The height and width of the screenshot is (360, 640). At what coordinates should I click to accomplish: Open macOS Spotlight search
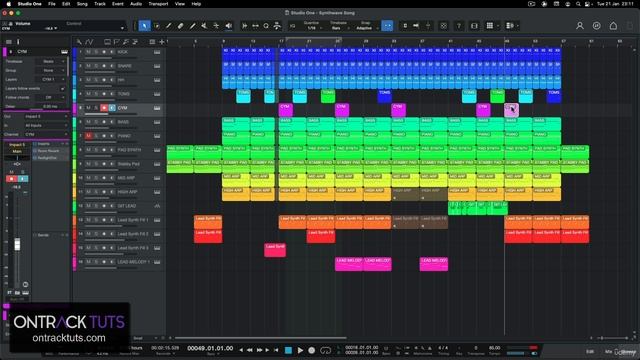click(x=578, y=4)
